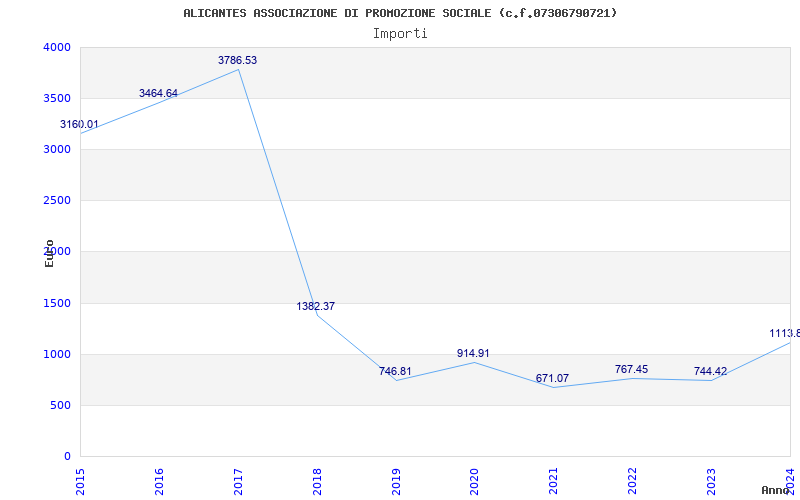Image resolution: width=800 pixels, height=500 pixels.
Task: Click the 767.45 data label
Action: (632, 369)
